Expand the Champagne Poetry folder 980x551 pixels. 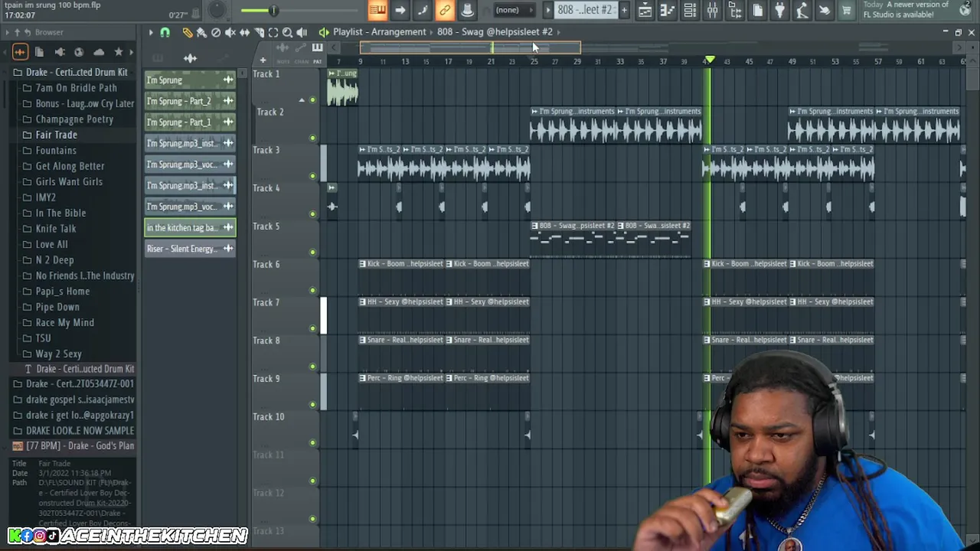click(x=74, y=119)
